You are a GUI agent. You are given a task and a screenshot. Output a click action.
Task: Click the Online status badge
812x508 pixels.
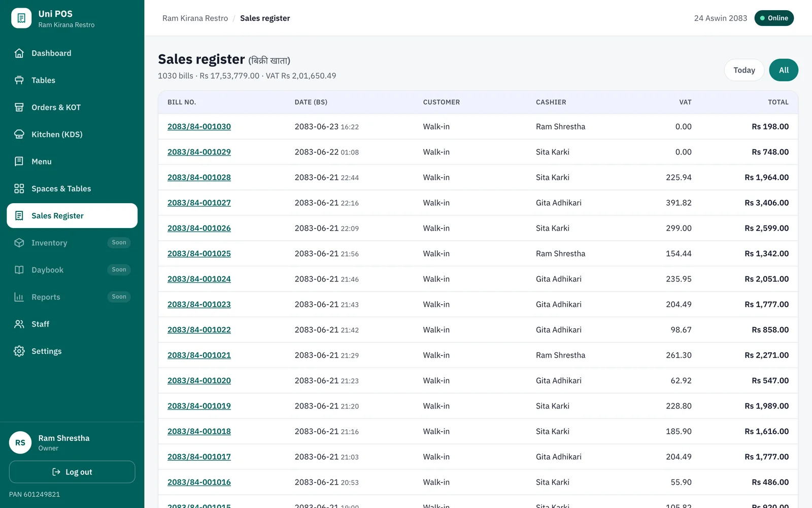(x=774, y=18)
